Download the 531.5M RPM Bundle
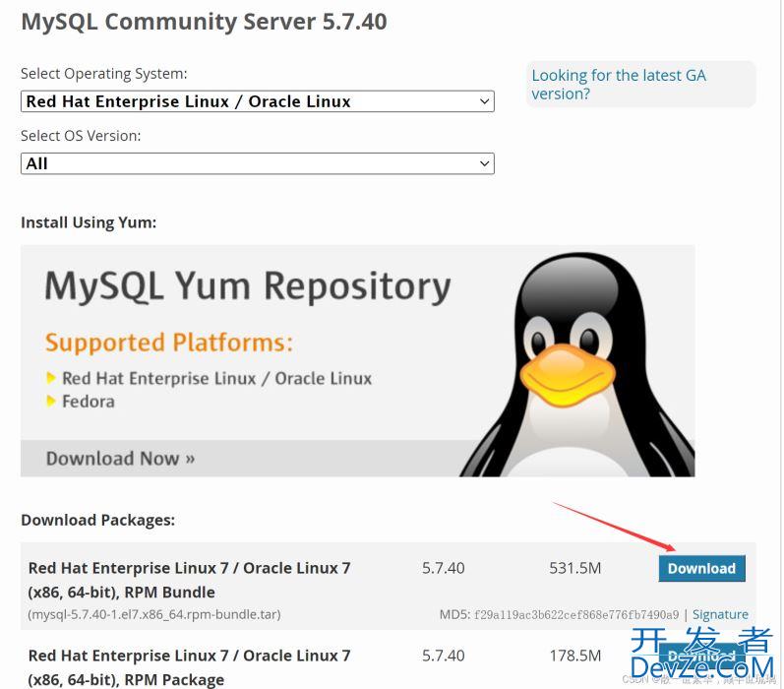 701,568
